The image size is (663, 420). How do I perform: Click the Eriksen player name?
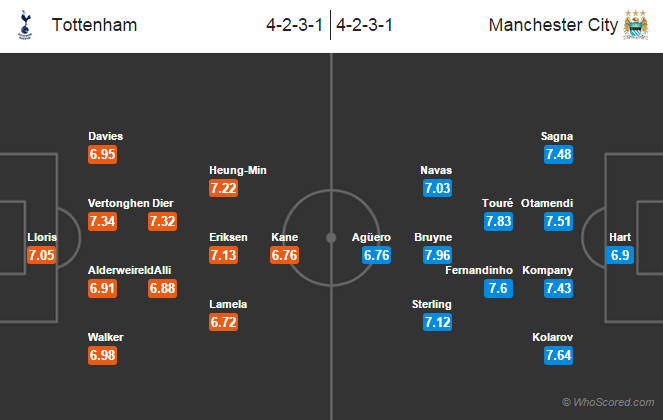[x=229, y=237]
